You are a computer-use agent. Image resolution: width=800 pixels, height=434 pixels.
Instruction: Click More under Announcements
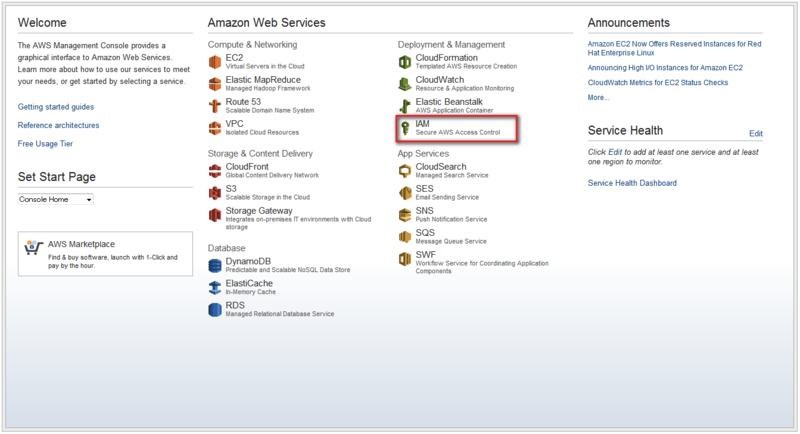pyautogui.click(x=598, y=97)
